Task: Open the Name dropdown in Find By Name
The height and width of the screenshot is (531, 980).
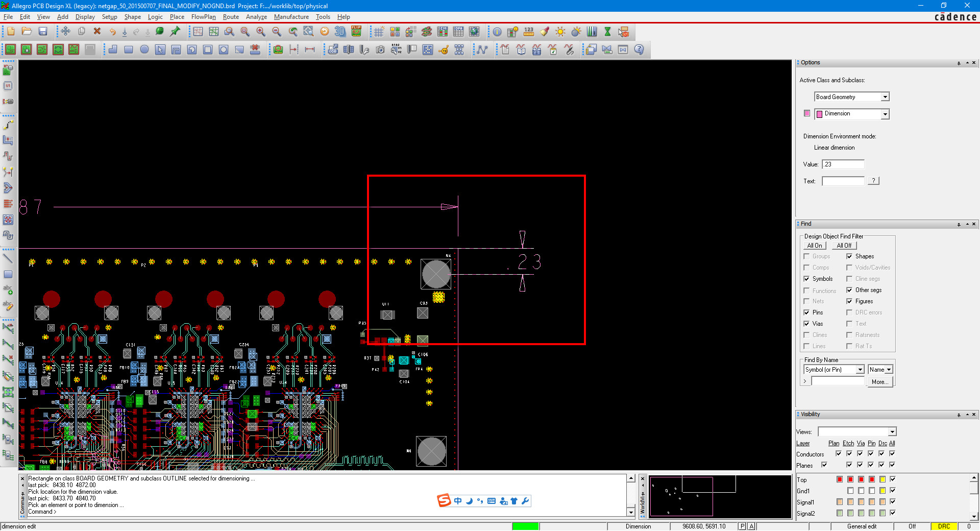Action: [x=889, y=370]
